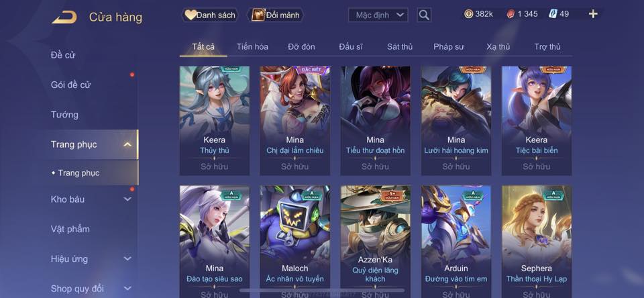Select Keera Thủy thủ skin card
The height and width of the screenshot is (298, 644).
pos(215,121)
